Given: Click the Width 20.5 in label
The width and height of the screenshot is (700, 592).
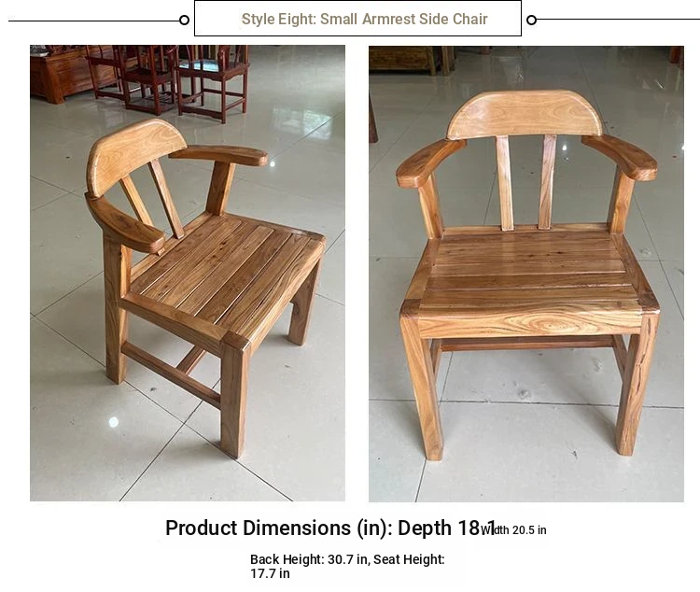Looking at the screenshot, I should point(513,529).
